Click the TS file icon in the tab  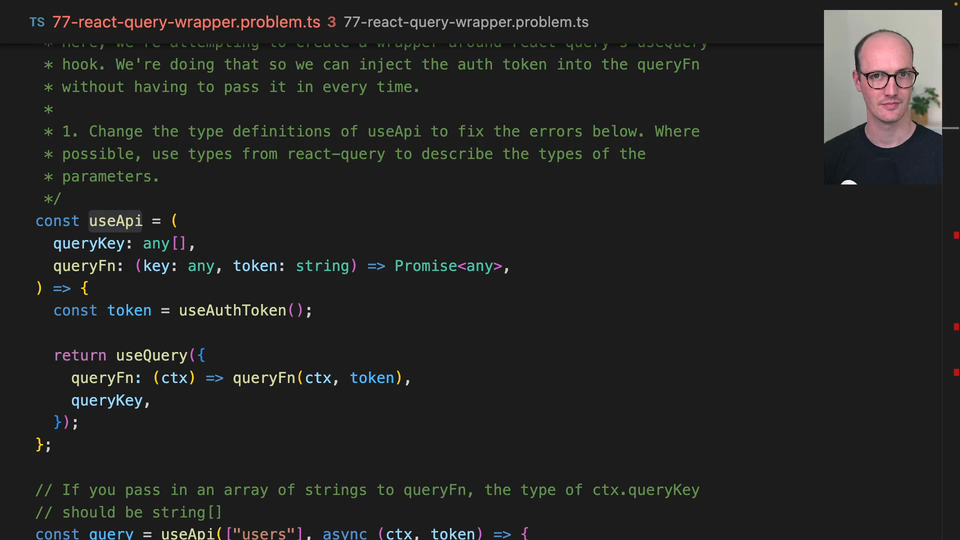pos(37,22)
